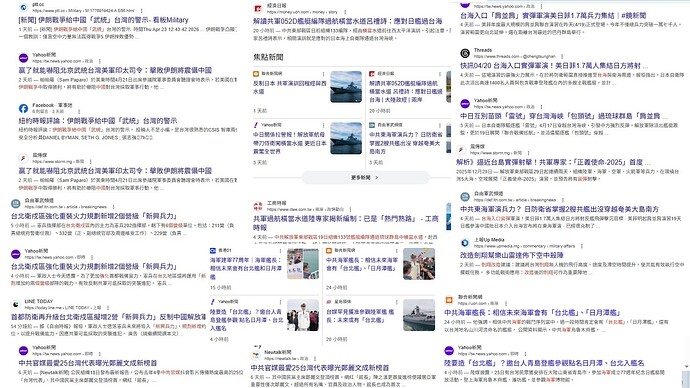The width and height of the screenshot is (690, 388).
Task: Open link 台海入口「肩並肩」實彈軍演
Action: coord(554,15)
